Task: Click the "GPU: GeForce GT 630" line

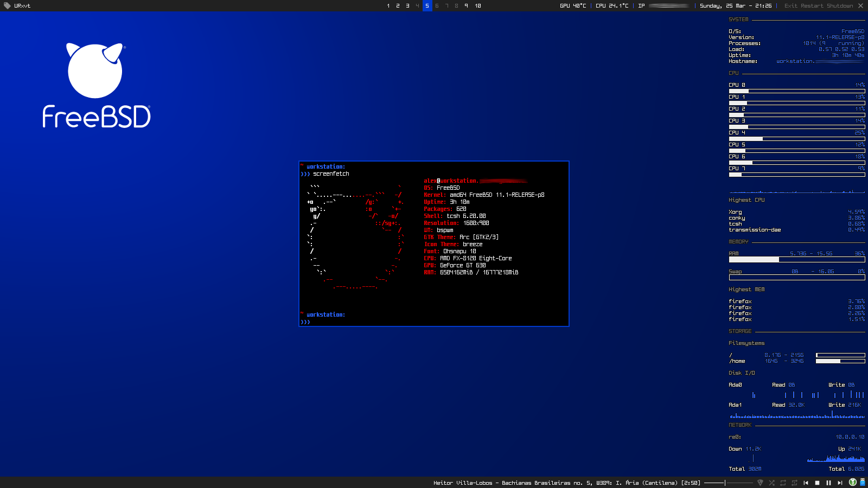Action: click(455, 266)
